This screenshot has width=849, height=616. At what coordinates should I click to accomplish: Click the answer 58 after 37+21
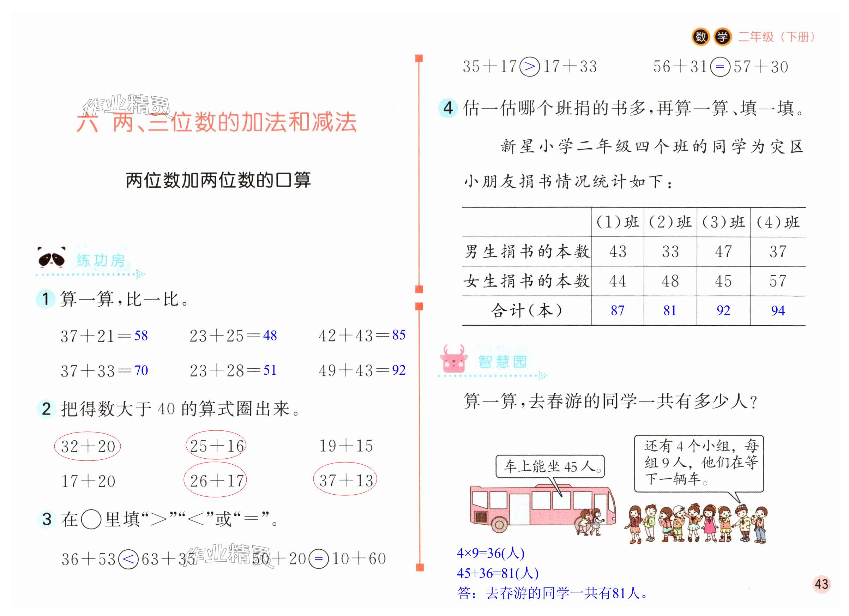coord(141,335)
